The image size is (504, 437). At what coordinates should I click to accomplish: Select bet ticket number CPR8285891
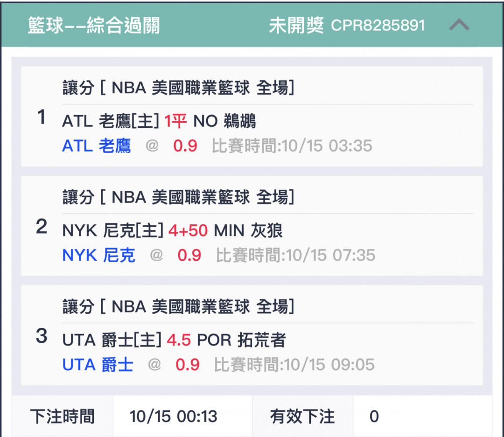point(378,25)
